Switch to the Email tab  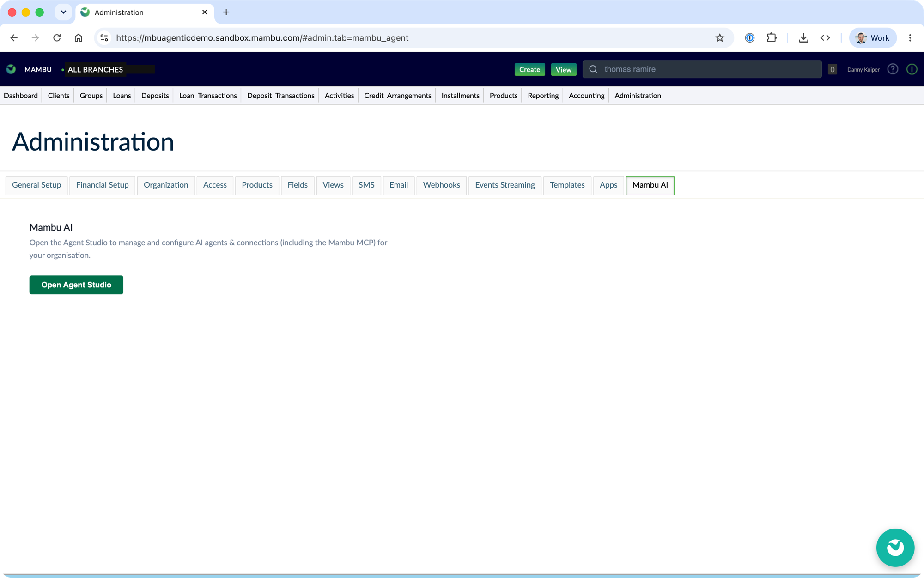click(399, 185)
